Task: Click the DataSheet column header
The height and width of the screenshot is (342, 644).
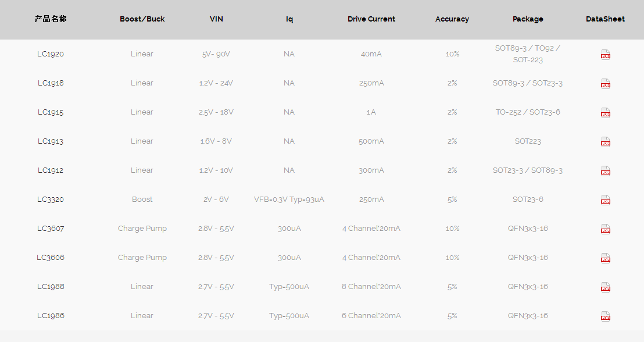Action: [x=605, y=19]
